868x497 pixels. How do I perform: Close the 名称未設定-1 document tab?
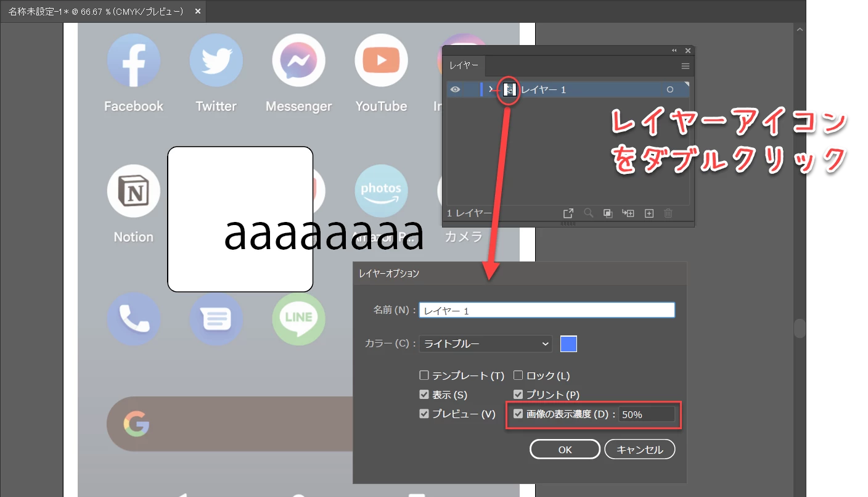(197, 12)
